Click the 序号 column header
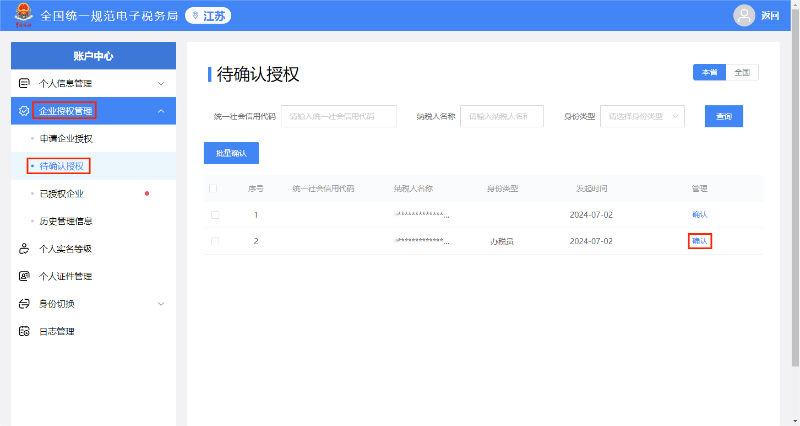Viewport: 800px width, 426px height. [256, 189]
